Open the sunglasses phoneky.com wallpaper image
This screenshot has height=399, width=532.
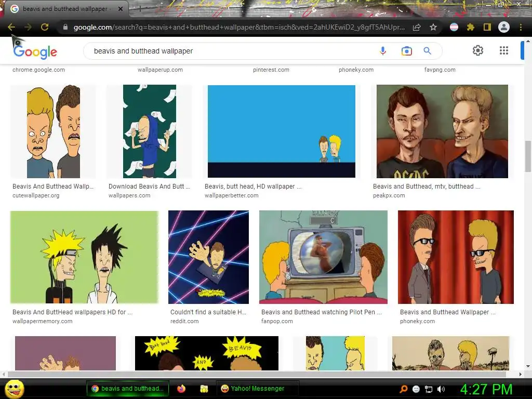click(x=456, y=257)
